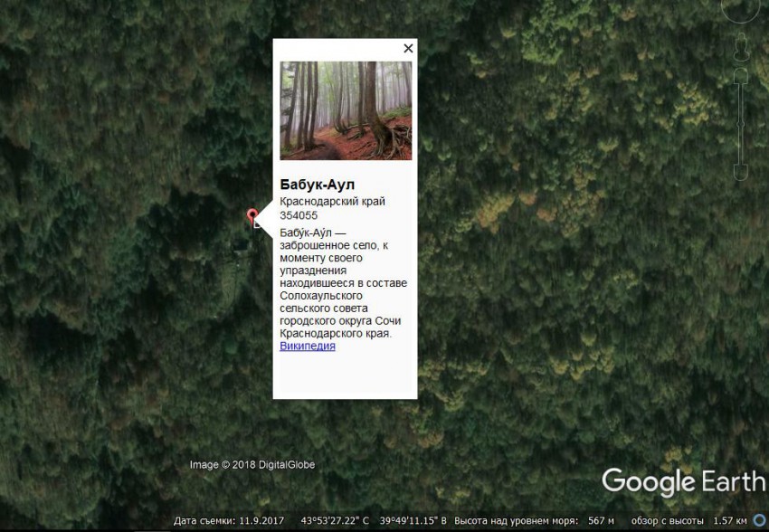
Task: Click the elevation 567 м readout
Action: coord(601,521)
